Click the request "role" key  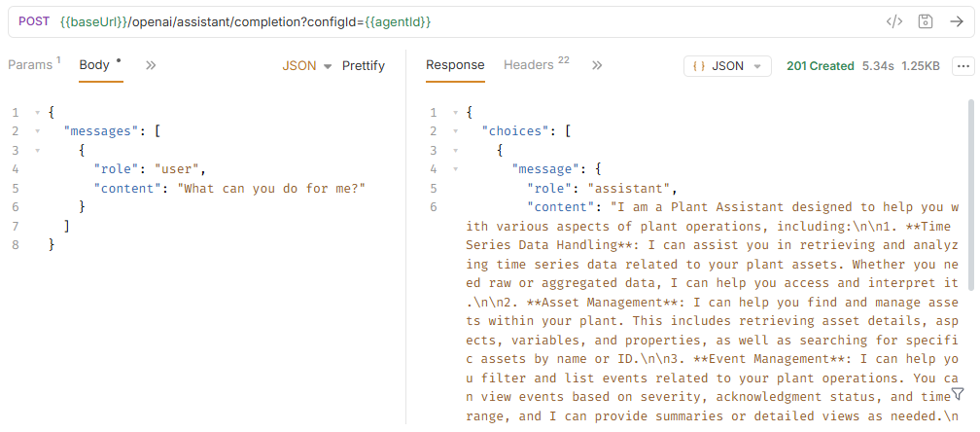pos(117,168)
